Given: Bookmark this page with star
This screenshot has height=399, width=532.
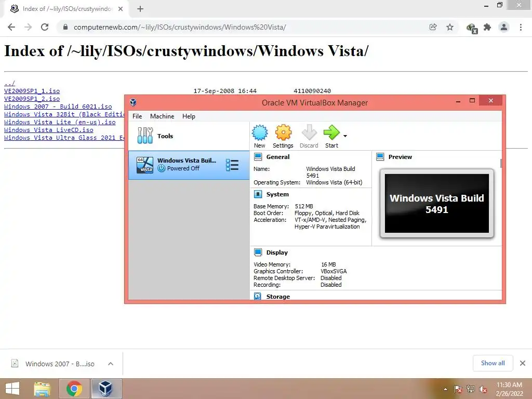Looking at the screenshot, I should 450,27.
